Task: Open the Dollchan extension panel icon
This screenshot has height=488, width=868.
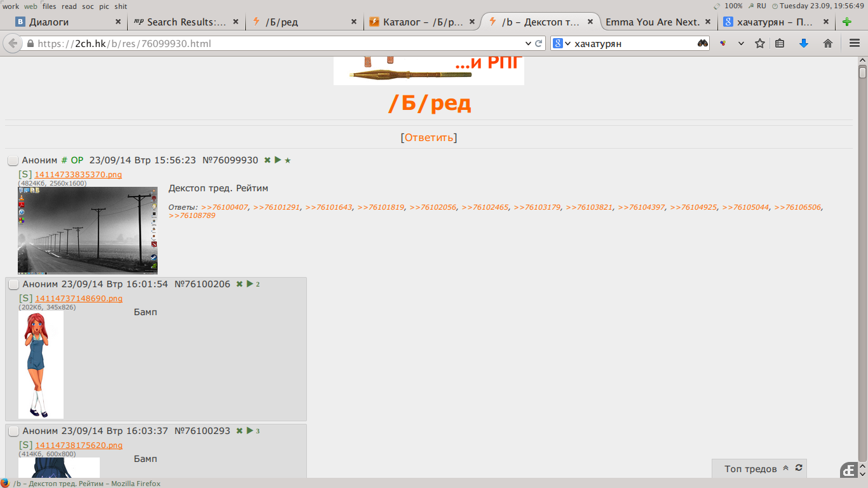Action: 849,470
